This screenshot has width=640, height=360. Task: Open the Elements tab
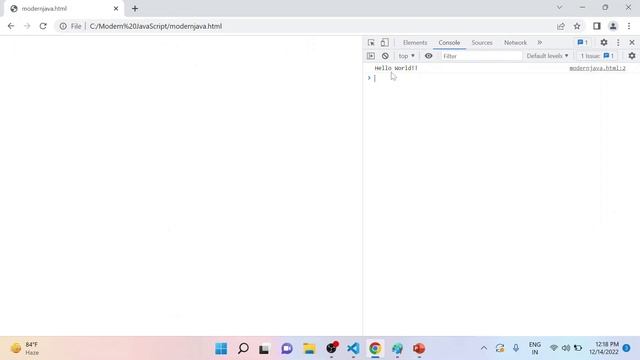[x=415, y=42]
